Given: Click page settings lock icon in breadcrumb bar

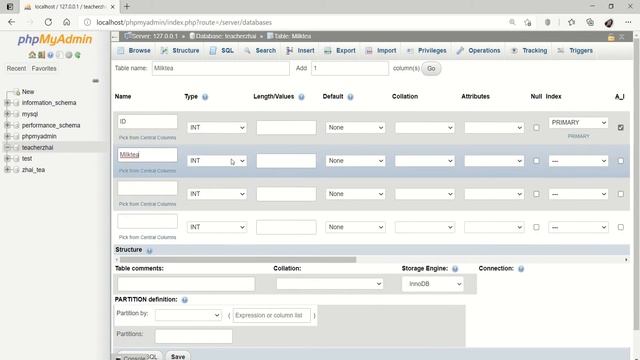Looking at the screenshot, I should [x=611, y=37].
